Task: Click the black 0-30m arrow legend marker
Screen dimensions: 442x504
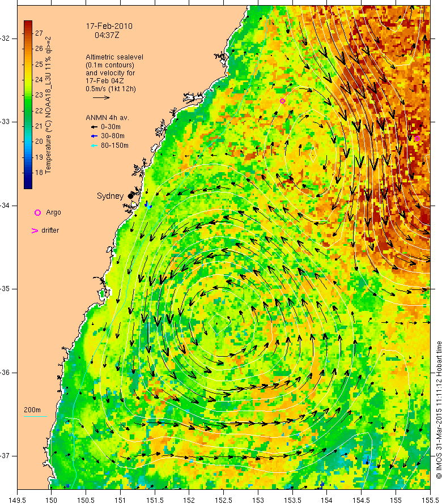Action: coord(94,127)
